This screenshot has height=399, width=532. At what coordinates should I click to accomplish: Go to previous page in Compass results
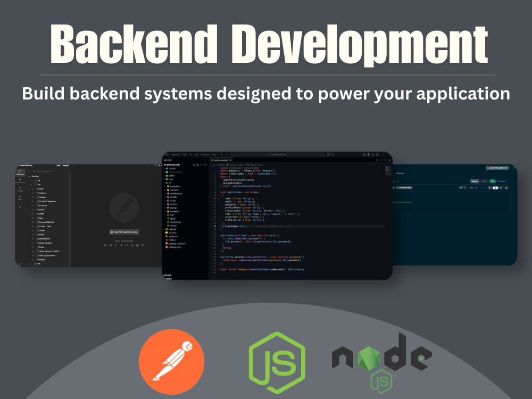(481, 188)
